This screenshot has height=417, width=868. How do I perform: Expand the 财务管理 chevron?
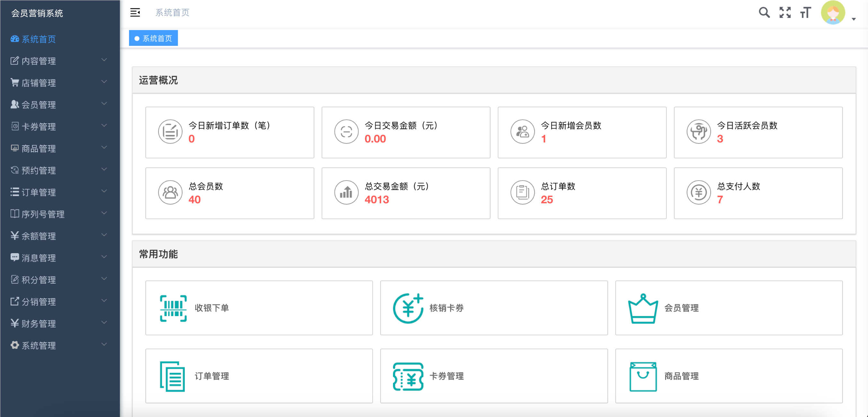(x=104, y=323)
